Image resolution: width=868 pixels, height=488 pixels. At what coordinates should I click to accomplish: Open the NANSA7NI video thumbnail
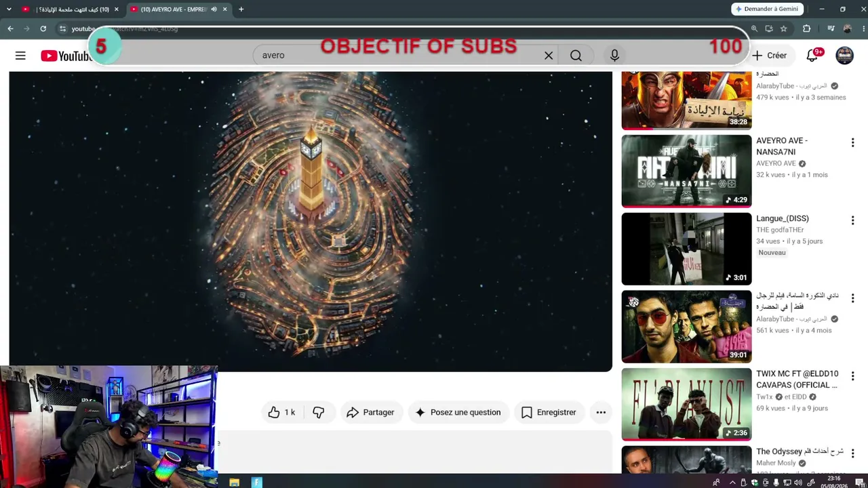tap(686, 171)
